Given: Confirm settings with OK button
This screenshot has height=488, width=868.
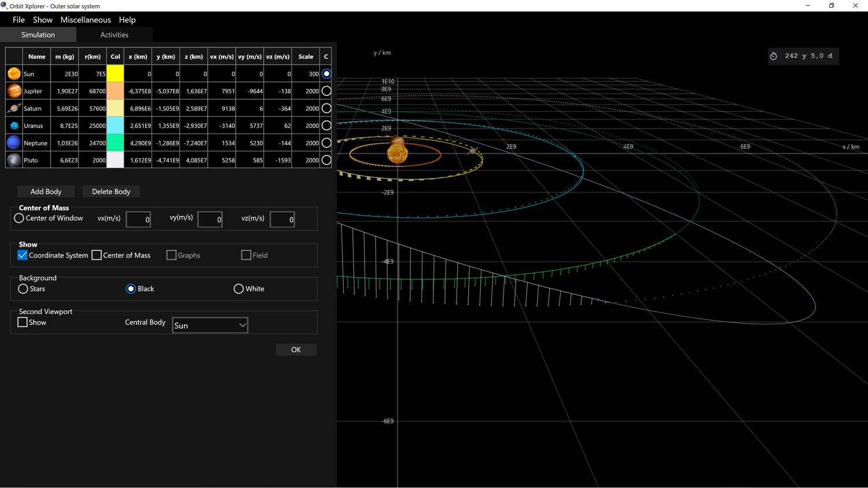Looking at the screenshot, I should (x=296, y=349).
